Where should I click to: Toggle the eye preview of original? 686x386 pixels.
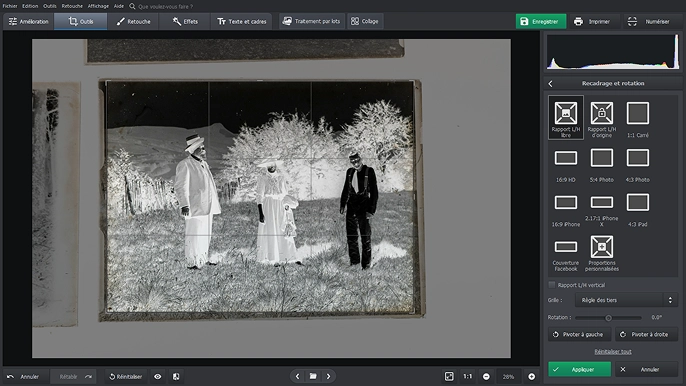point(158,376)
